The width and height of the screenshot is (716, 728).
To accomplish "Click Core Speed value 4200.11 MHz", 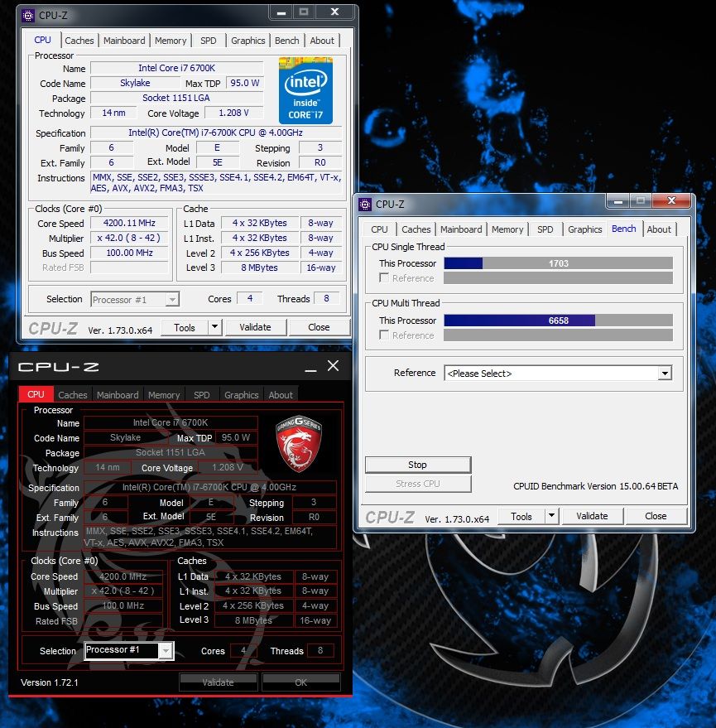I will point(129,223).
